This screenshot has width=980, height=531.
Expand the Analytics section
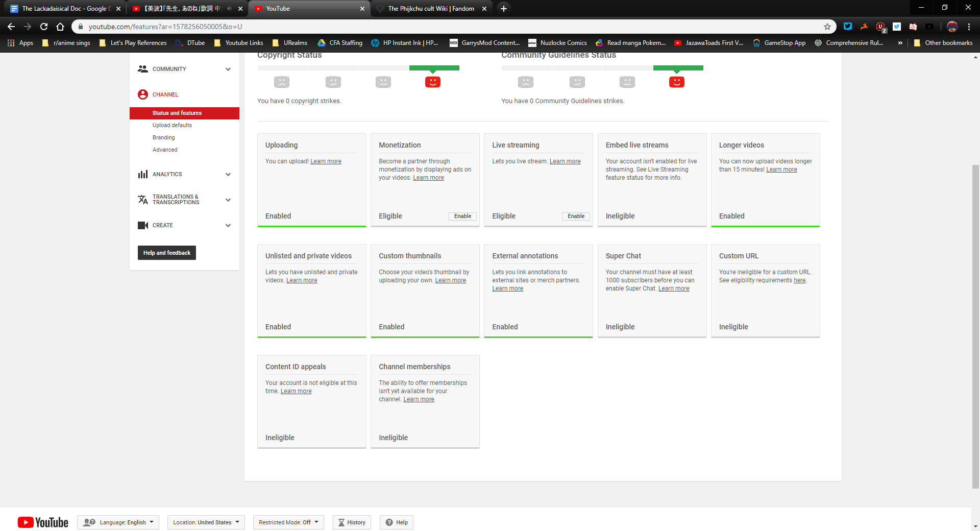[x=228, y=174]
